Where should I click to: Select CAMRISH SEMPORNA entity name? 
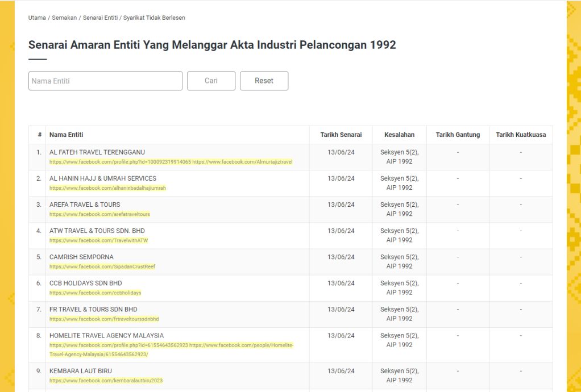(81, 257)
